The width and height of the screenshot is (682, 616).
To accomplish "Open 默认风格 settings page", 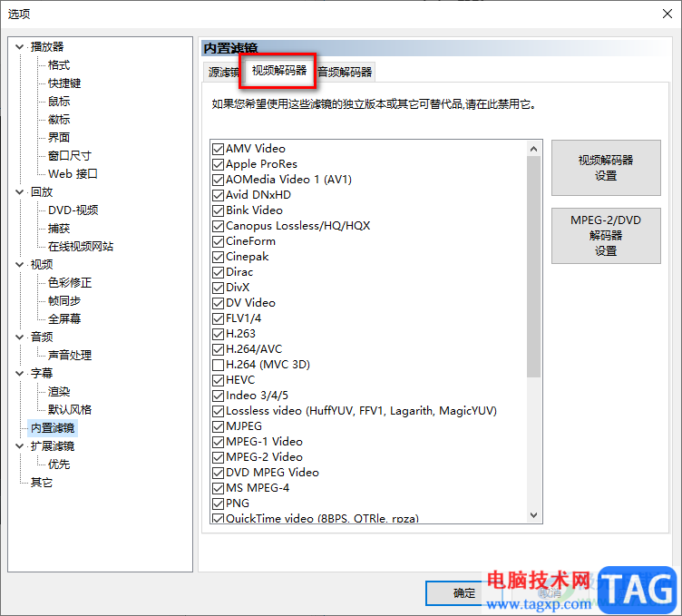I will [70, 409].
